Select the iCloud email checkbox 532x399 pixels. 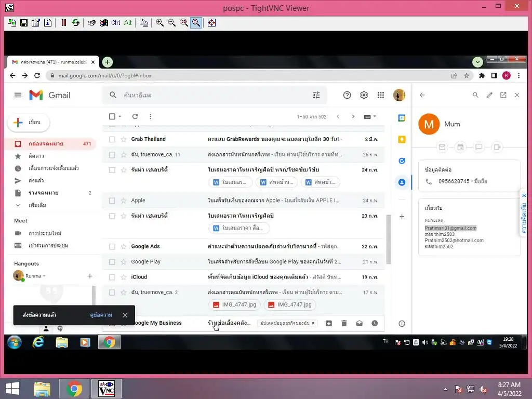click(x=112, y=277)
